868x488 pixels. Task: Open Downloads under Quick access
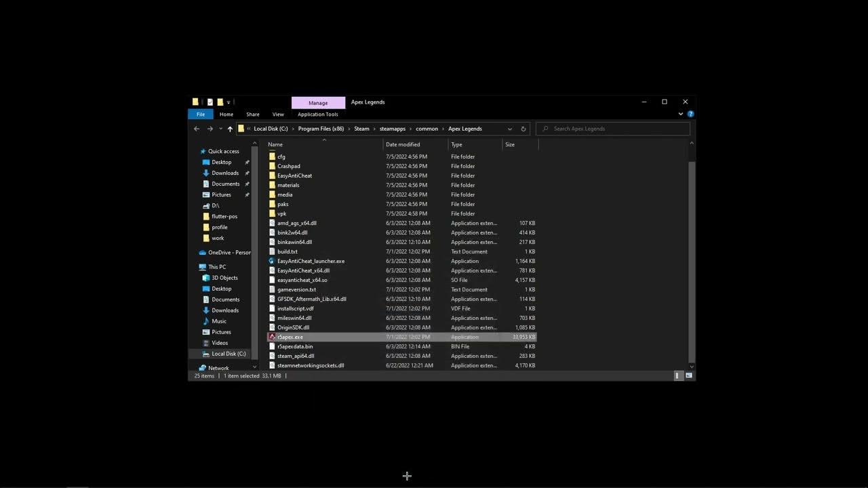[x=225, y=173]
